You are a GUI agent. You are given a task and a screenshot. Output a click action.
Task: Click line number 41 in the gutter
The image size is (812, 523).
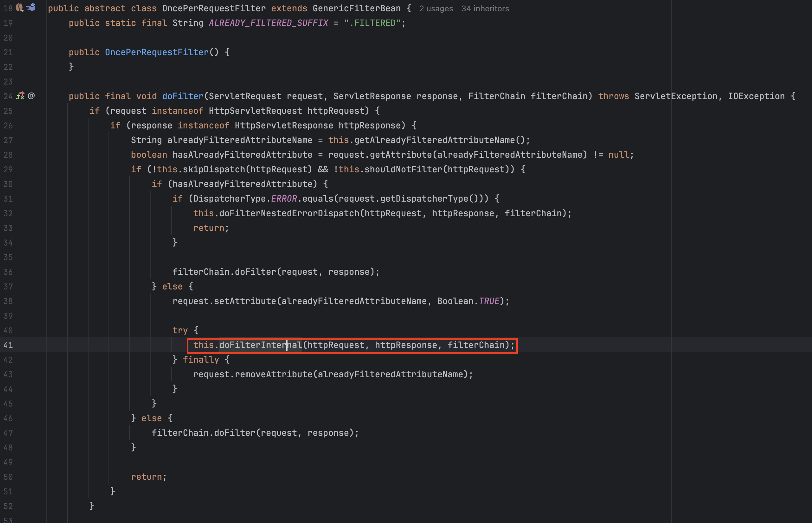point(8,345)
